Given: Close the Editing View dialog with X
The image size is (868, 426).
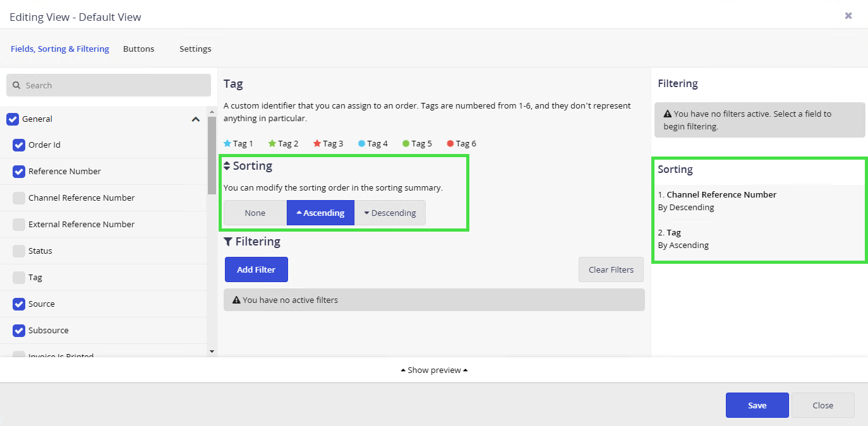Looking at the screenshot, I should pyautogui.click(x=848, y=16).
